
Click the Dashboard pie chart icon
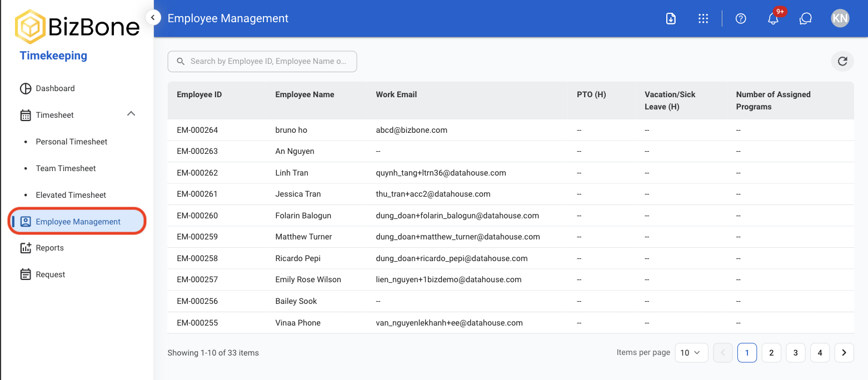26,88
